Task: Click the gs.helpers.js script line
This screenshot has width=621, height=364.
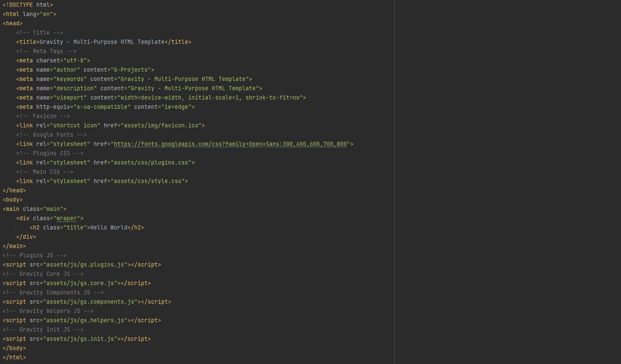Action: [82, 321]
